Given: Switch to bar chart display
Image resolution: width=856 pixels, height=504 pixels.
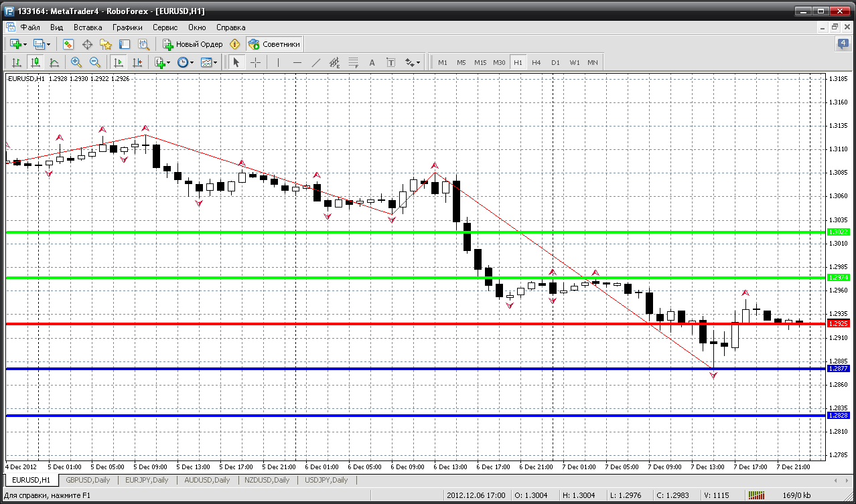Looking at the screenshot, I should [x=16, y=62].
